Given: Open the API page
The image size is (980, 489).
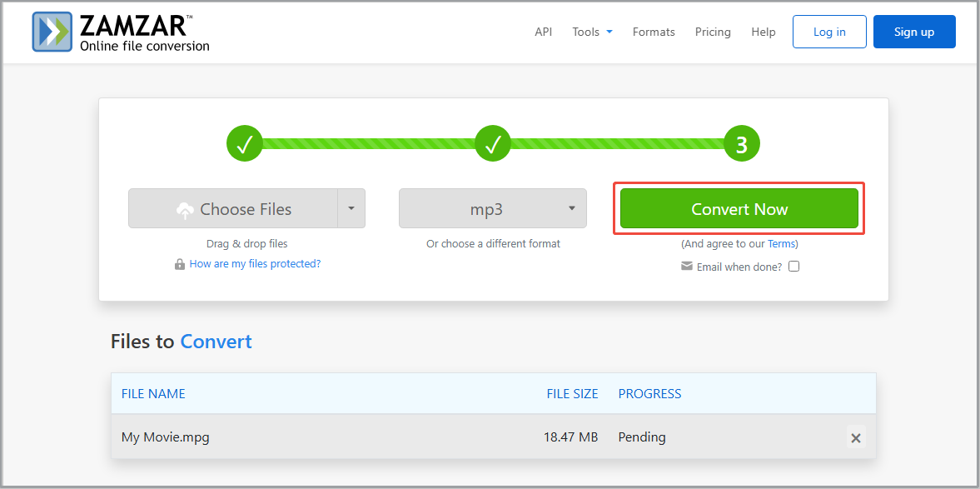Looking at the screenshot, I should pyautogui.click(x=543, y=32).
